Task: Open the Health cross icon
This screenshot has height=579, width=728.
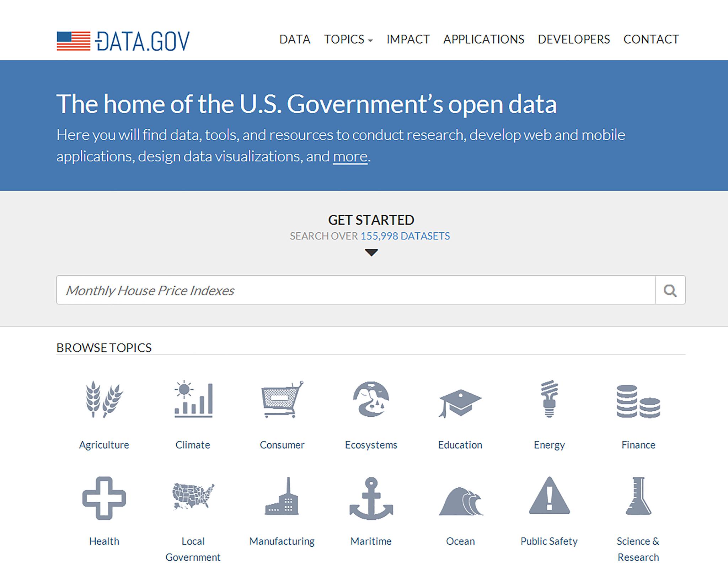Action: pyautogui.click(x=104, y=498)
